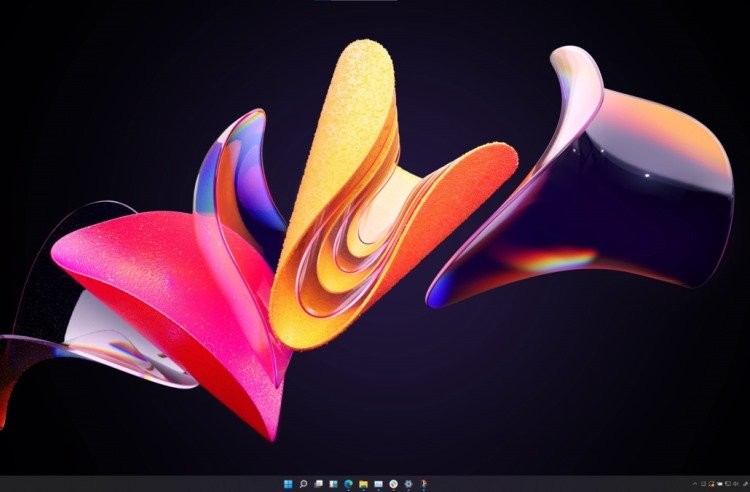Open File Explorer folder icon

[x=364, y=484]
